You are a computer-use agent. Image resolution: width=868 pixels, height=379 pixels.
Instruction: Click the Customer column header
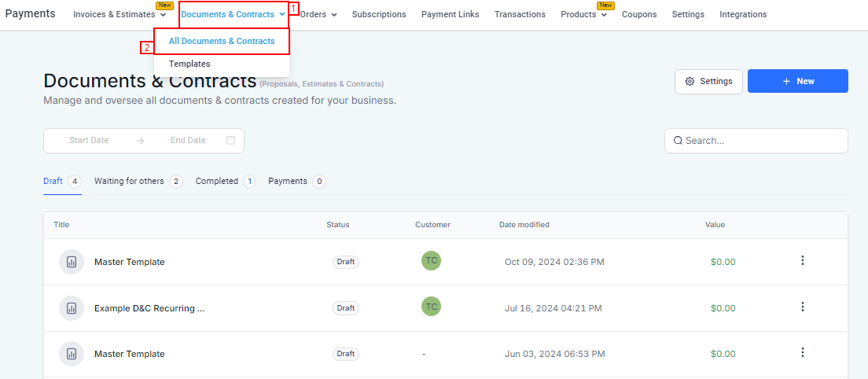point(433,225)
